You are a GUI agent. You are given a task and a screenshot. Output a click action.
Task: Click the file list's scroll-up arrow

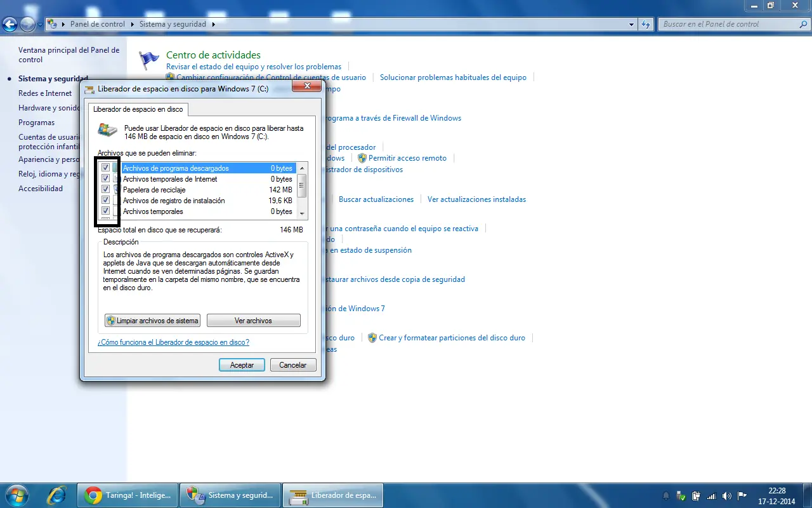pos(302,168)
